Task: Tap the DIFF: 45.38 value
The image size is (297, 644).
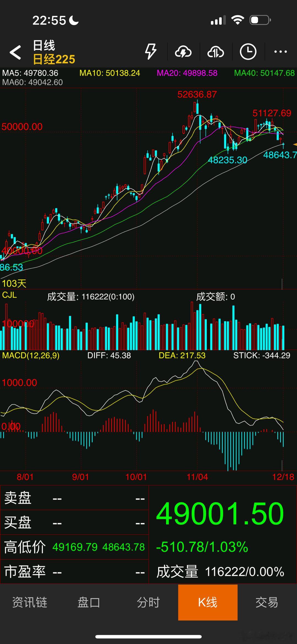Action: tap(109, 355)
